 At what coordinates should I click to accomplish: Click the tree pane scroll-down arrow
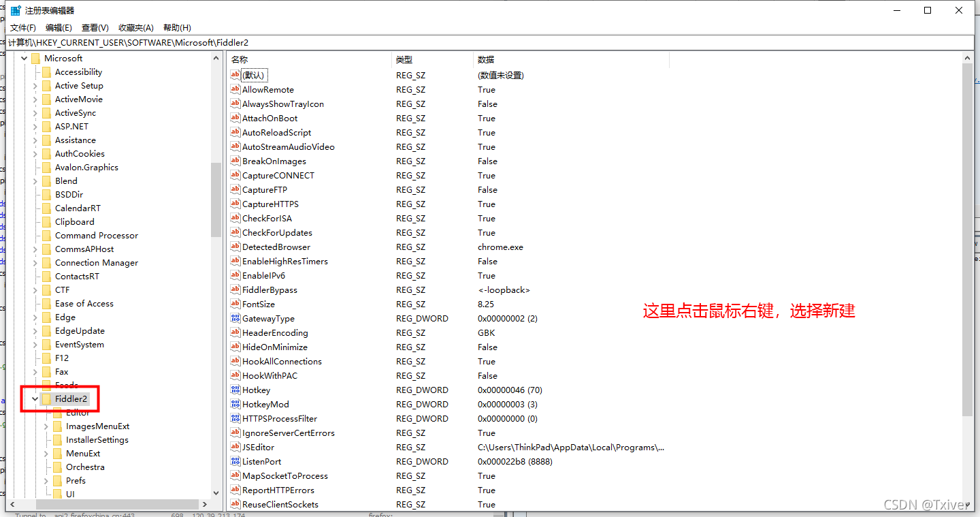pos(216,492)
